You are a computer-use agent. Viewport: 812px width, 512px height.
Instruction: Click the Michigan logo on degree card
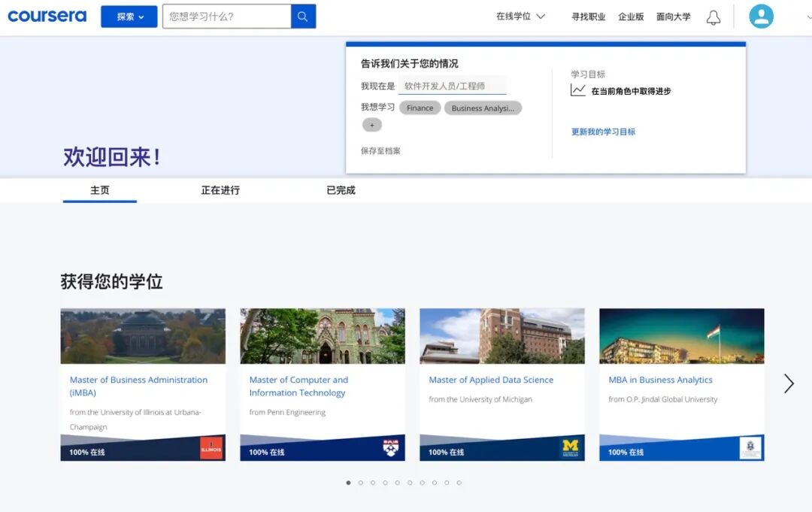pyautogui.click(x=571, y=448)
